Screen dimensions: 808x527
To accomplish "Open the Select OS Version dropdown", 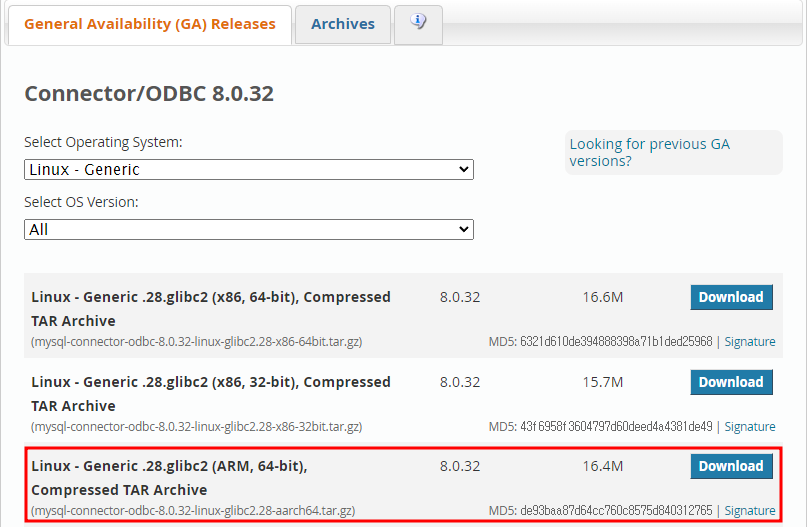I will point(249,230).
